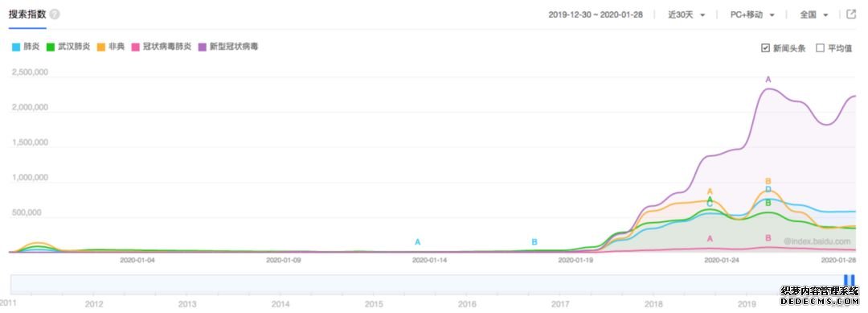
Task: Click the export share icon at top right
Action: [x=851, y=14]
